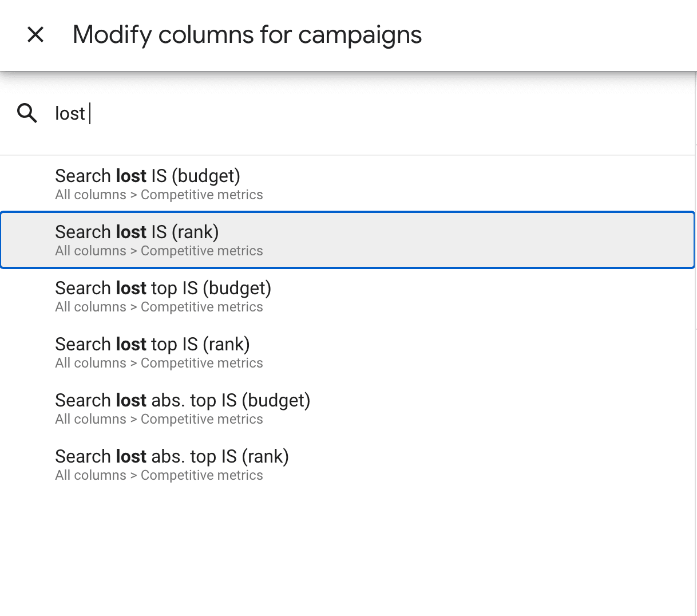Screen dimensions: 697x616
Task: Click Competitive metrics under the last suggestion
Action: coord(201,475)
